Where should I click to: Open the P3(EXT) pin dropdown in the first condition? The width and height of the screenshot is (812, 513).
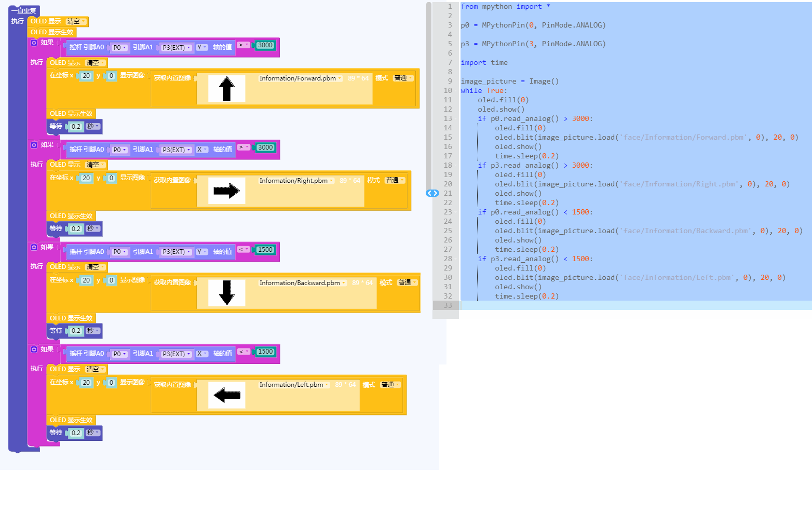coord(177,47)
